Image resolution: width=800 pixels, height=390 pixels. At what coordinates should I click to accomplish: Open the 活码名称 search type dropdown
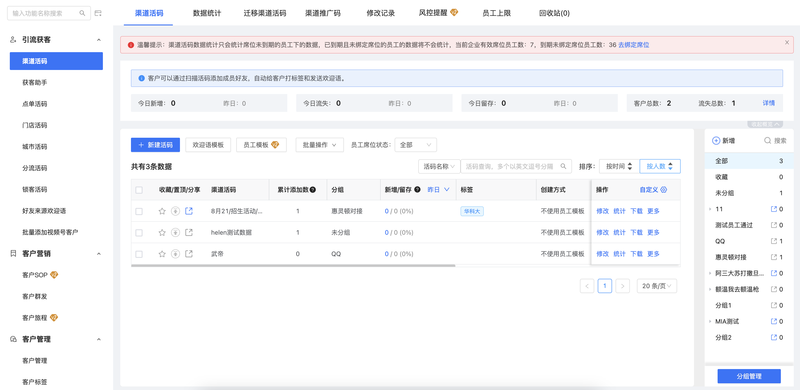pos(439,166)
